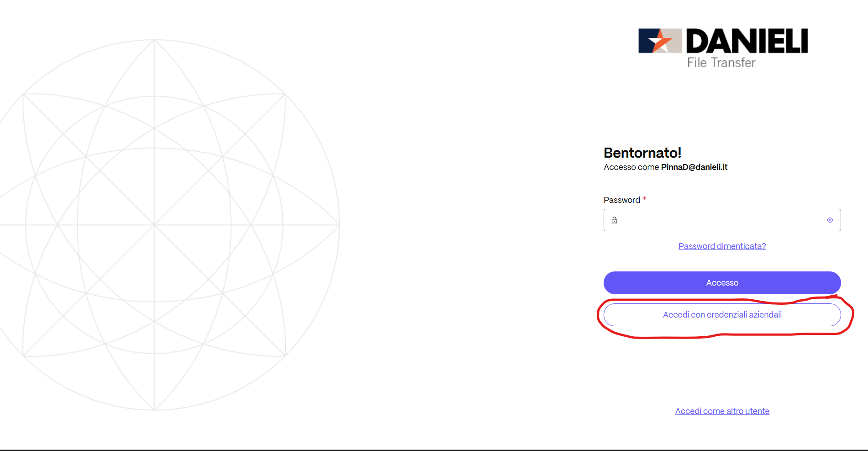The height and width of the screenshot is (451, 868).
Task: Follow the "Accedi come altro utente" link
Action: coord(722,411)
